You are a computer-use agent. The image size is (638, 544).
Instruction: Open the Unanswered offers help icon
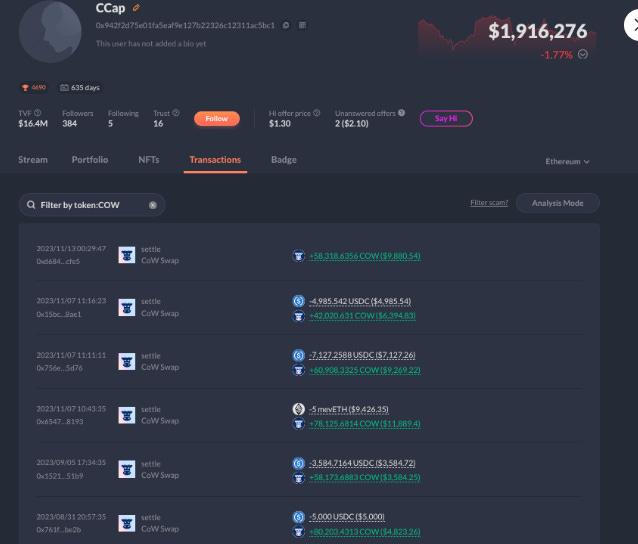[402, 113]
